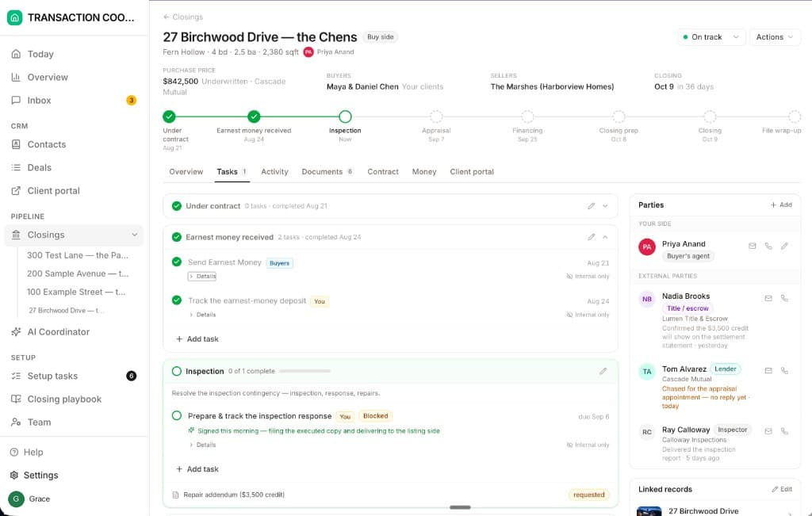Add task under Inspection stage

tap(197, 469)
